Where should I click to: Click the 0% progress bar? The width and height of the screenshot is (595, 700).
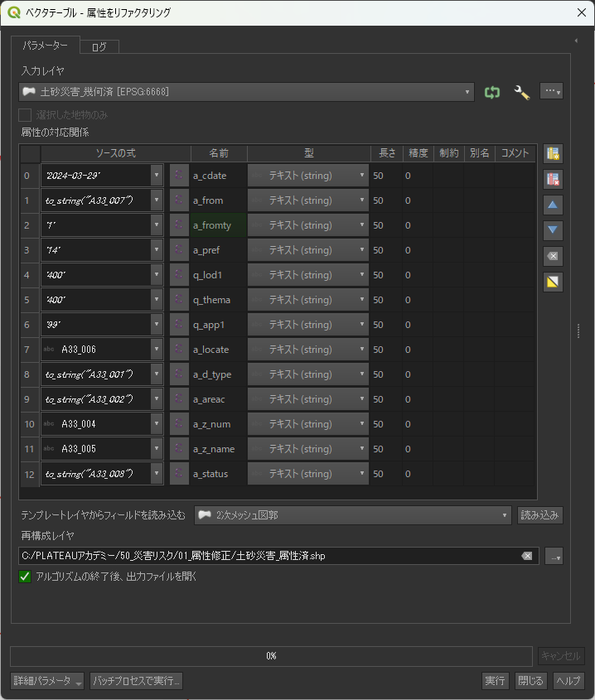(x=271, y=656)
